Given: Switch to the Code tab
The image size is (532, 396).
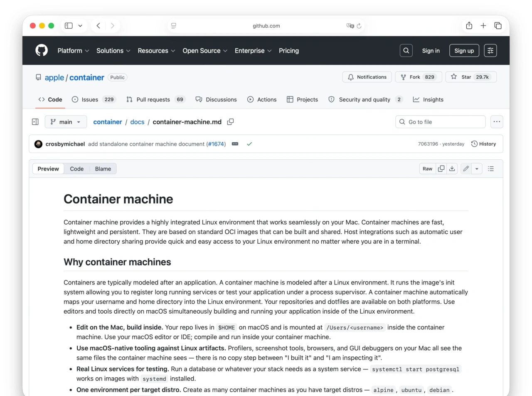Looking at the screenshot, I should (x=50, y=99).
